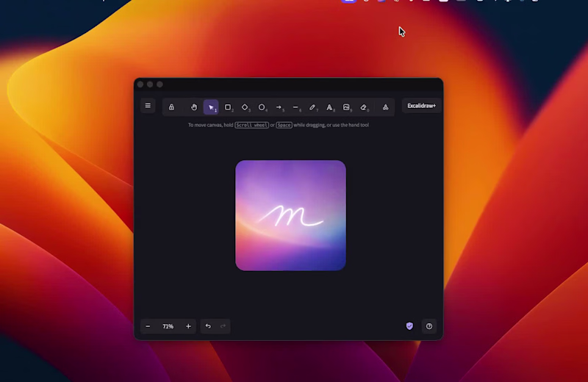The width and height of the screenshot is (588, 382).
Task: Open the Excalidraw+ link
Action: coord(421,106)
